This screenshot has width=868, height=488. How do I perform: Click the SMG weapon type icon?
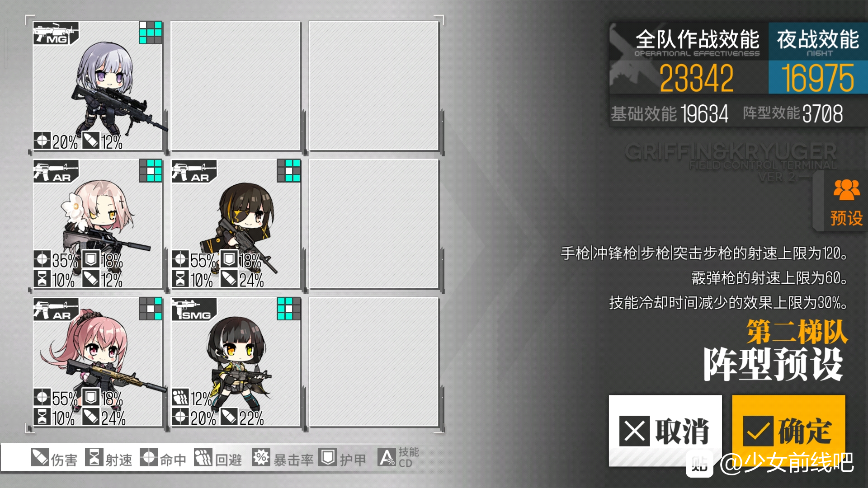click(x=194, y=310)
